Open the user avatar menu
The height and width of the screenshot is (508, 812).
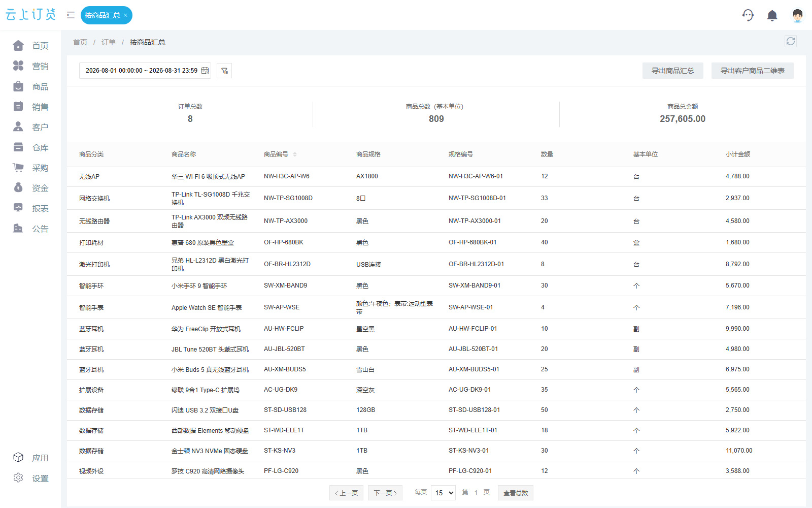coord(797,16)
